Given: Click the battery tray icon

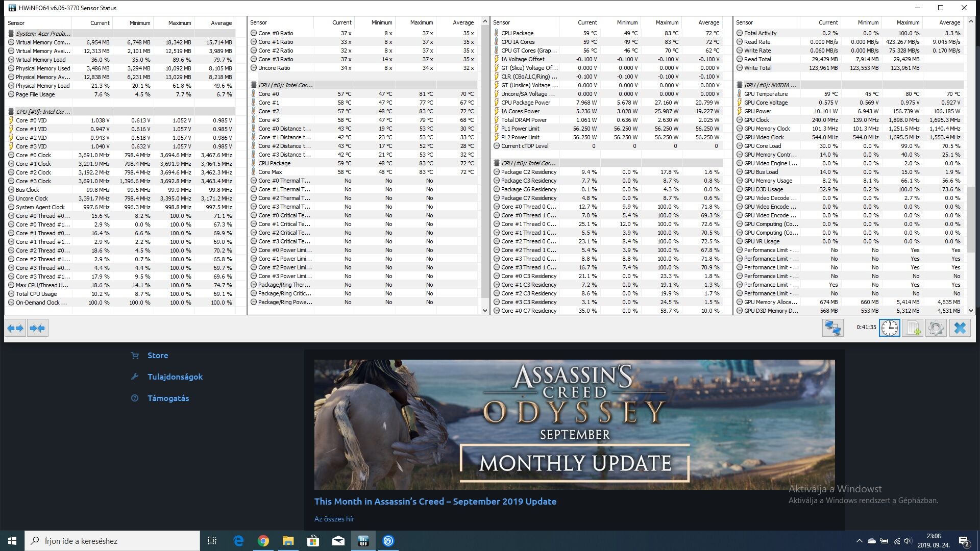Looking at the screenshot, I should pyautogui.click(x=884, y=541).
